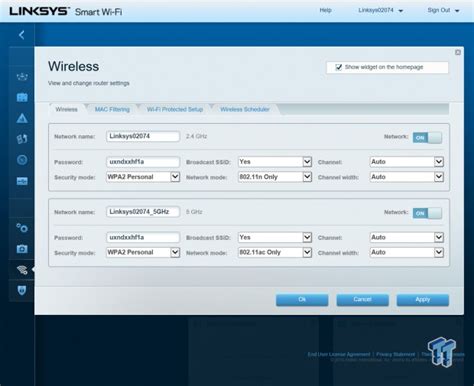Switch to Wi-Fi Protected Setup tab
Image resolution: width=474 pixels, height=386 pixels.
pyautogui.click(x=175, y=109)
